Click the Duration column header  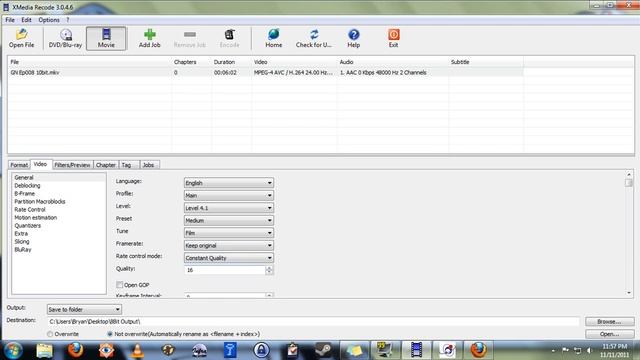tap(232, 62)
